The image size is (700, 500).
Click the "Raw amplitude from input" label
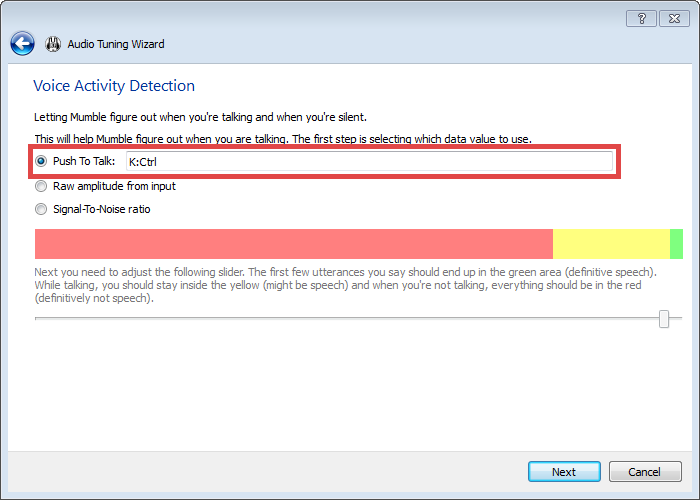coord(114,186)
